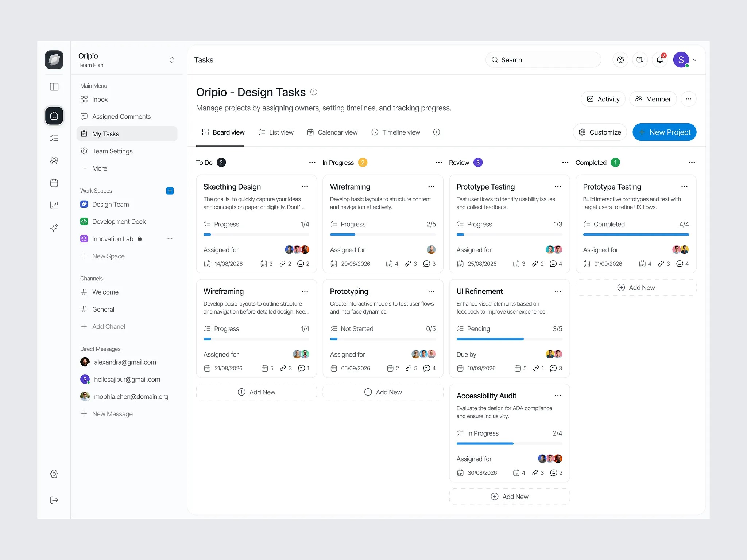Switch to the Timeline view tab
This screenshot has width=747, height=560.
[x=396, y=132]
